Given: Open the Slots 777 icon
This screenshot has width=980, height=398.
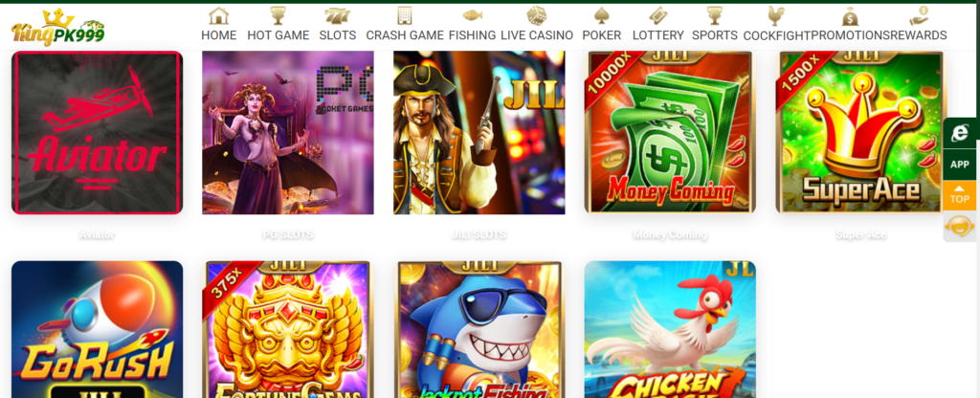Looking at the screenshot, I should pyautogui.click(x=338, y=15).
